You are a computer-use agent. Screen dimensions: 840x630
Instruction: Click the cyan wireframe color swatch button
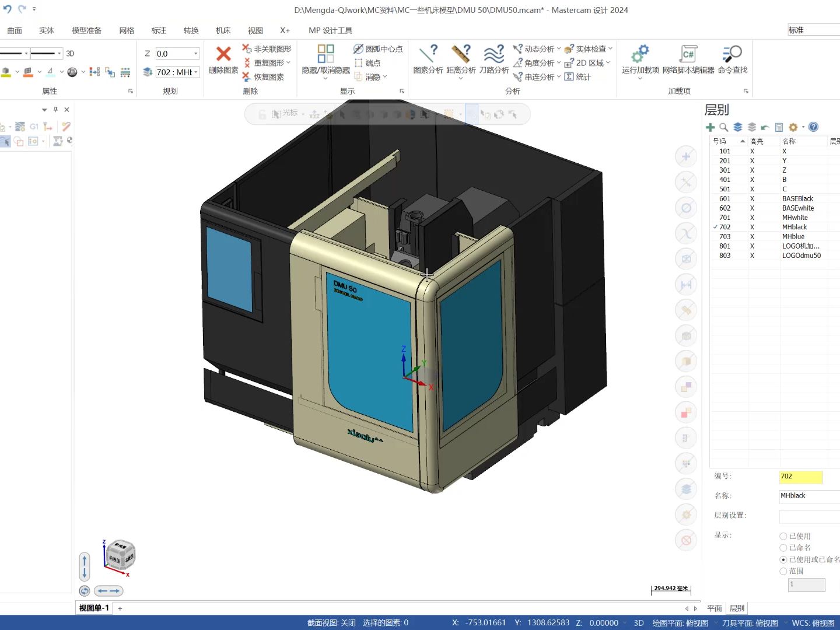pyautogui.click(x=50, y=72)
